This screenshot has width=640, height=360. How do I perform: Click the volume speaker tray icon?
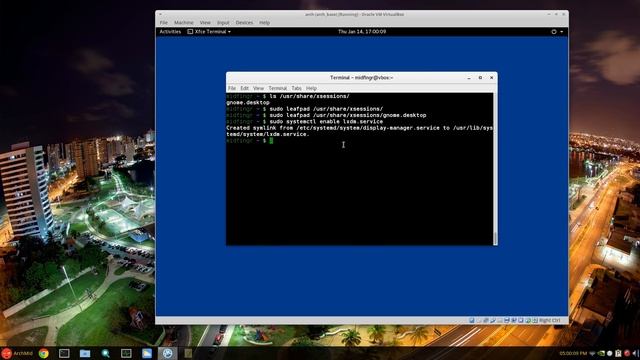coord(636,353)
